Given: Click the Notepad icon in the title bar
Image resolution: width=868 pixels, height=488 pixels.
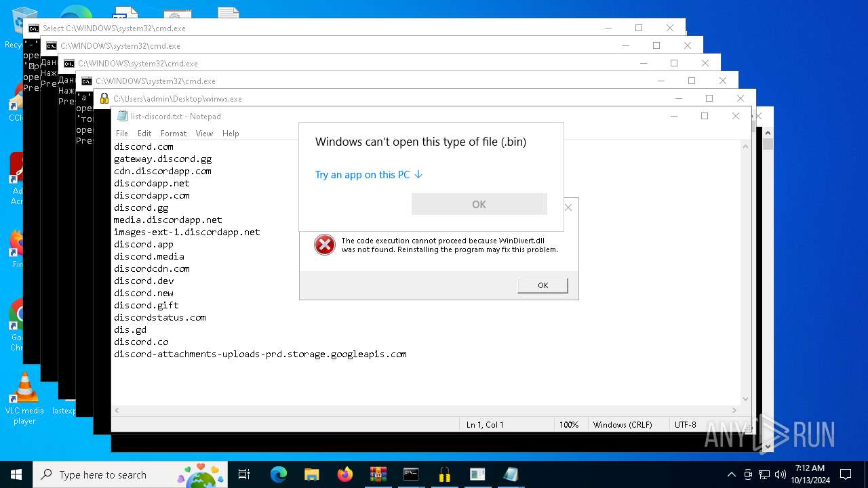Looking at the screenshot, I should pos(122,116).
